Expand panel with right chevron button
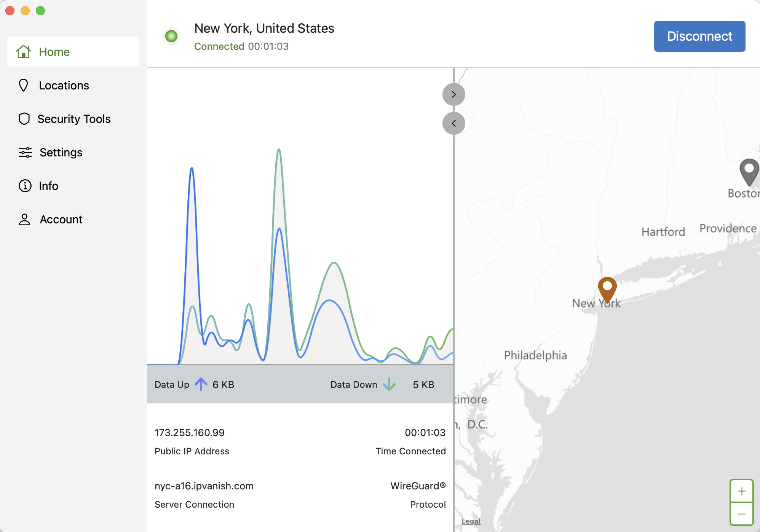Screen dimensions: 760x532 point(453,94)
